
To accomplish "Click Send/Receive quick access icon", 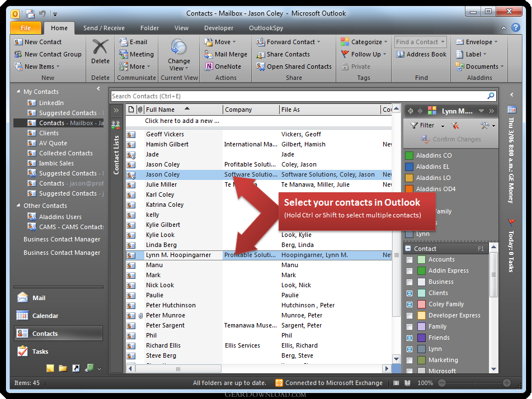I will (30, 13).
